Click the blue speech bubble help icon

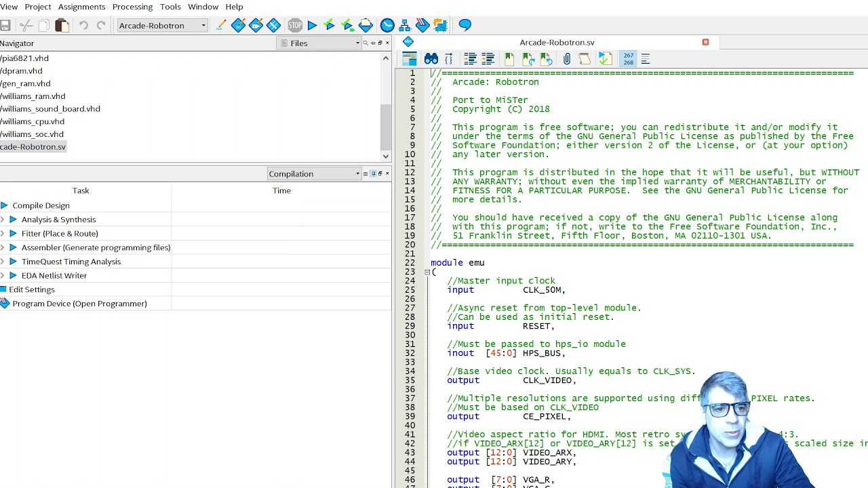tap(465, 26)
